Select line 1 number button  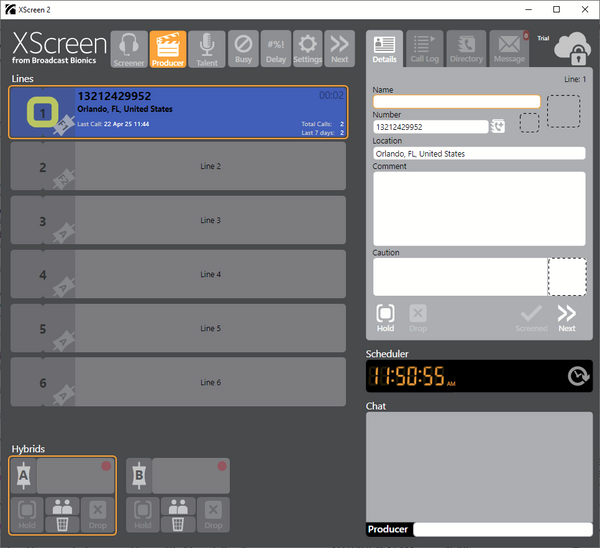point(42,113)
